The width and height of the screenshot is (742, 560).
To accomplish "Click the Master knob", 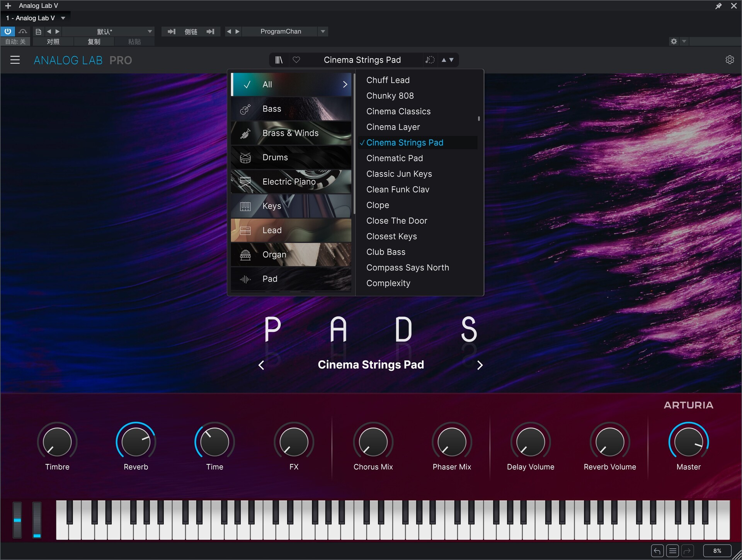I will click(689, 442).
